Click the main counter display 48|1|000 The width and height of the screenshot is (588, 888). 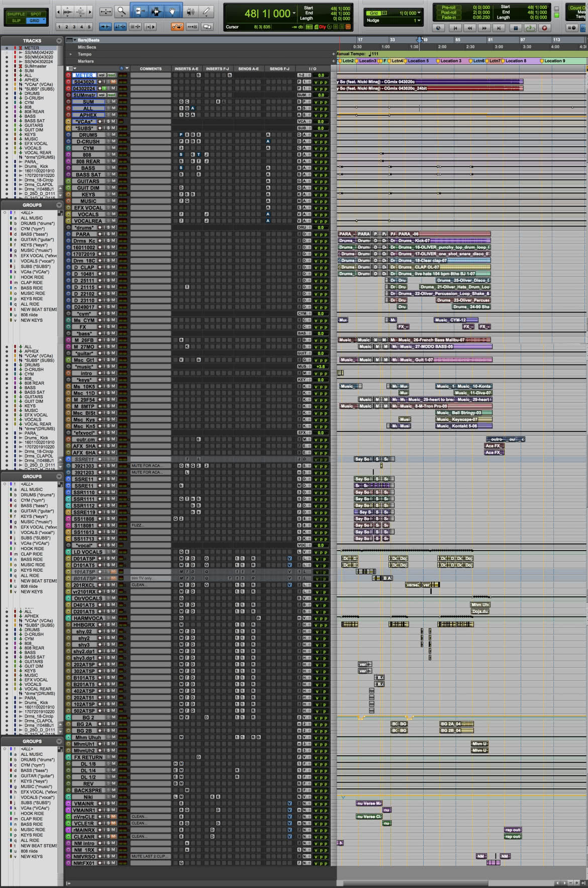point(267,14)
